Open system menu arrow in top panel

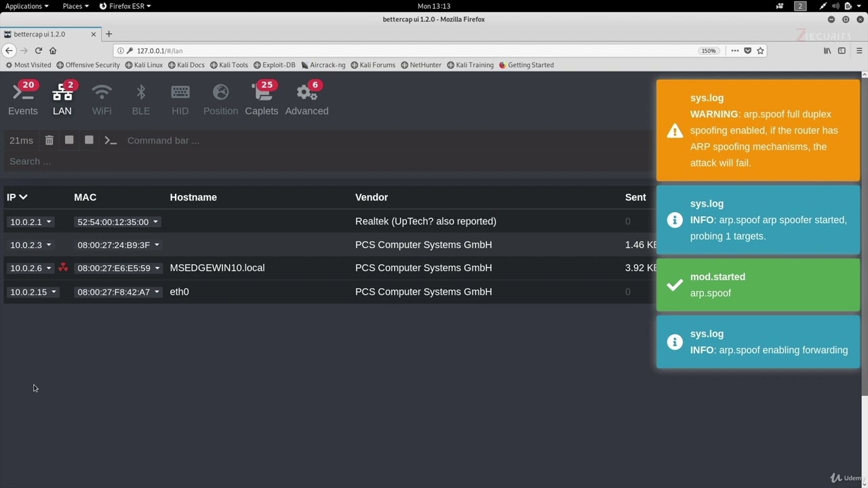(860, 6)
